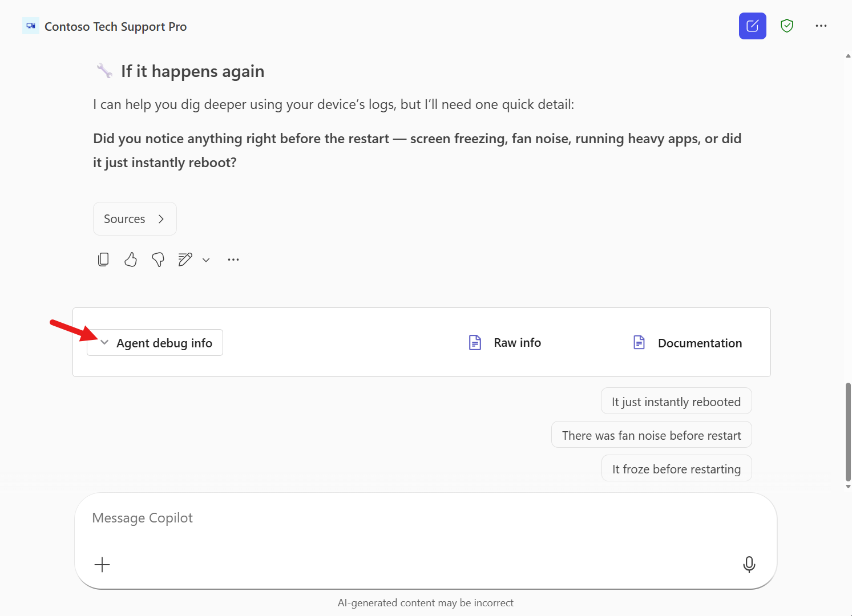Start a new chat with compose icon

pyautogui.click(x=752, y=26)
